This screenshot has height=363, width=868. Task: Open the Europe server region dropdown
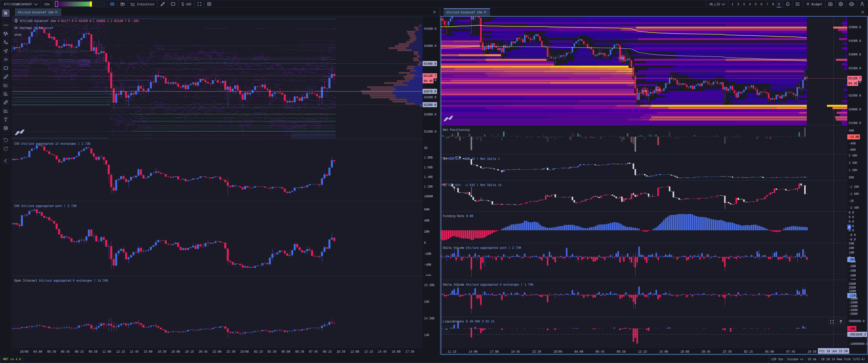pos(795,359)
